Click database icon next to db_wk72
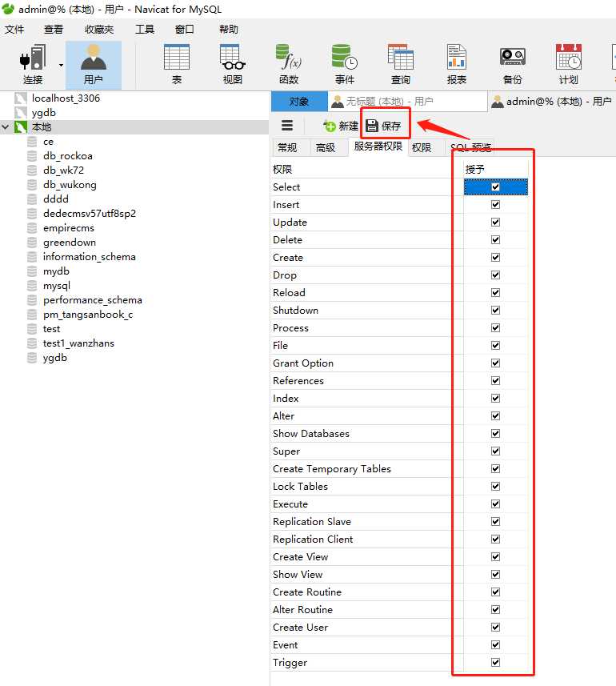Viewport: 616px width, 686px height. pyautogui.click(x=32, y=170)
